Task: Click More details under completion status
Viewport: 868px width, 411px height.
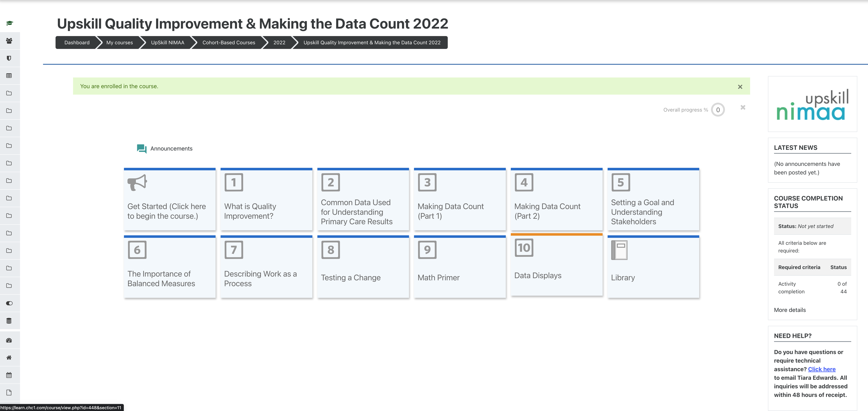Action: [789, 310]
